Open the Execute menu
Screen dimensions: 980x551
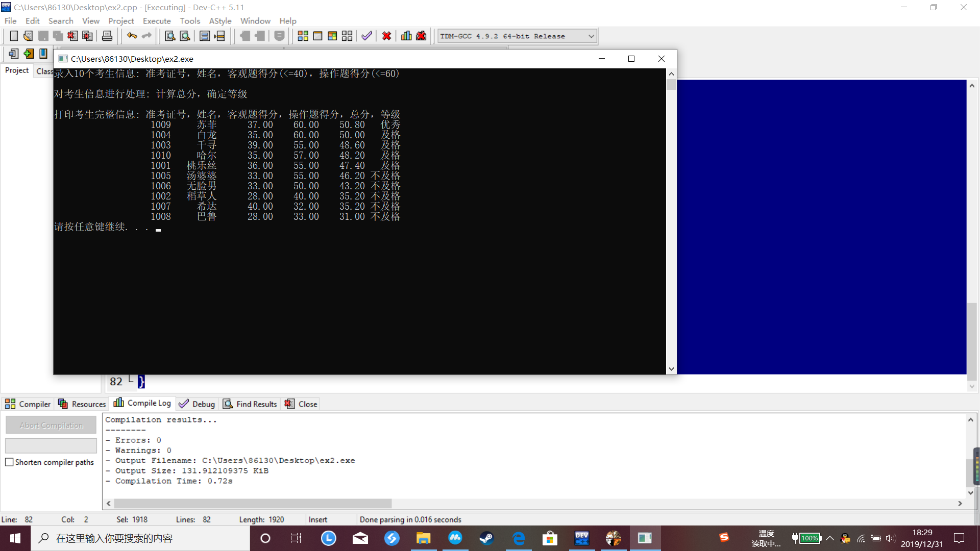tap(157, 21)
